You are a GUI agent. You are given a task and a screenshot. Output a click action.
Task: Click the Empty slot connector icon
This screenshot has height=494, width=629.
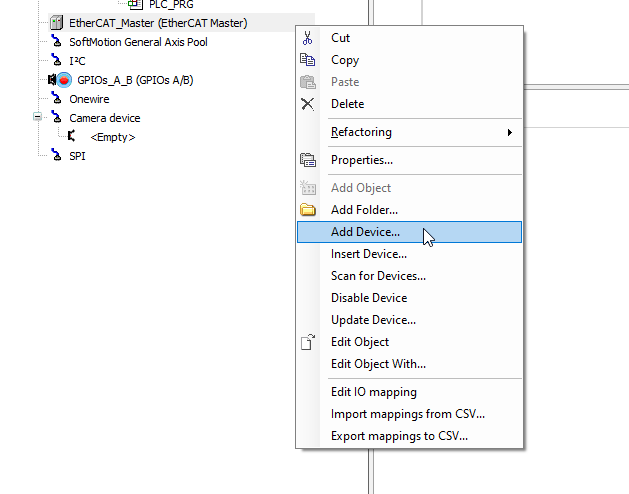tap(71, 136)
